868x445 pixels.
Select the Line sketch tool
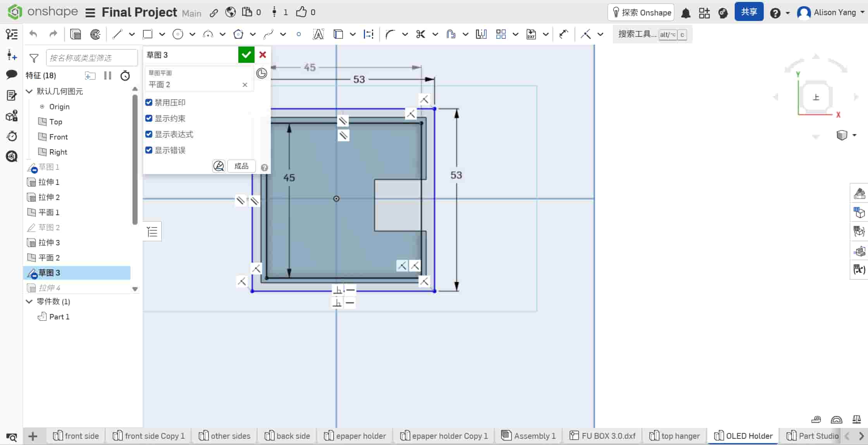pos(117,34)
